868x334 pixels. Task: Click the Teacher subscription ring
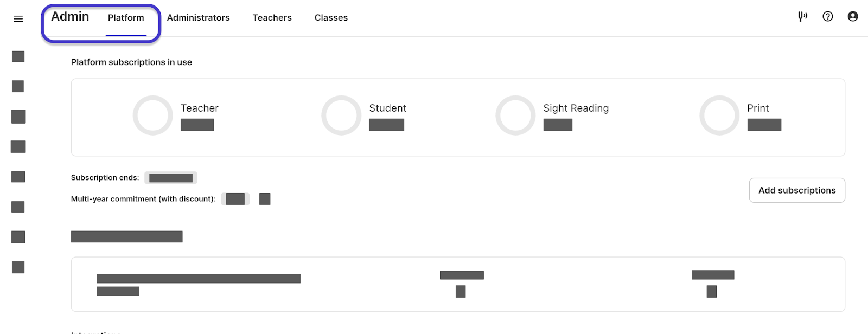tap(152, 115)
